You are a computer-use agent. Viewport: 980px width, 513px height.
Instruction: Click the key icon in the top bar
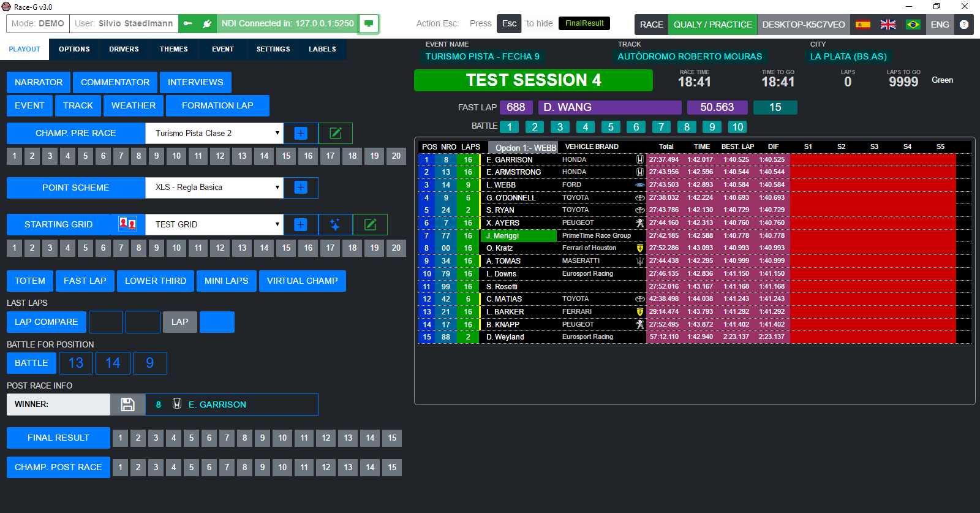188,24
